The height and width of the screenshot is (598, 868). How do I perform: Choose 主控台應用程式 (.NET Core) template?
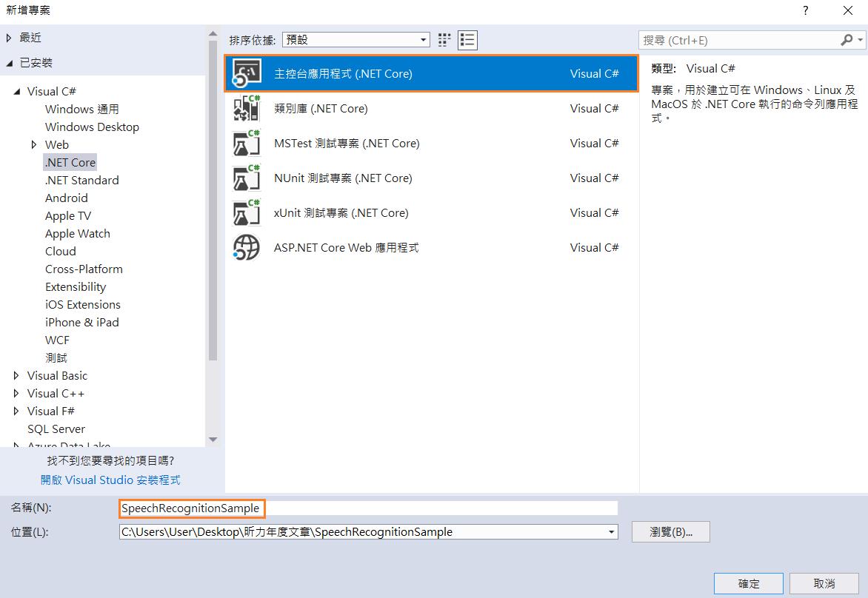click(x=431, y=73)
